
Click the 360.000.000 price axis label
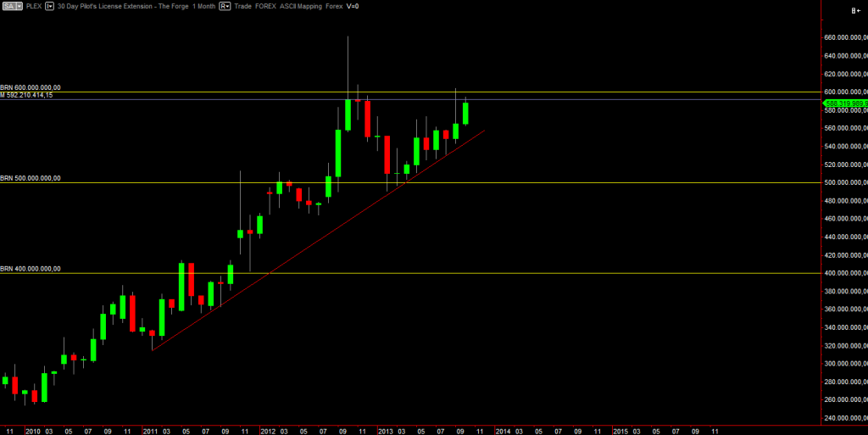coord(846,310)
